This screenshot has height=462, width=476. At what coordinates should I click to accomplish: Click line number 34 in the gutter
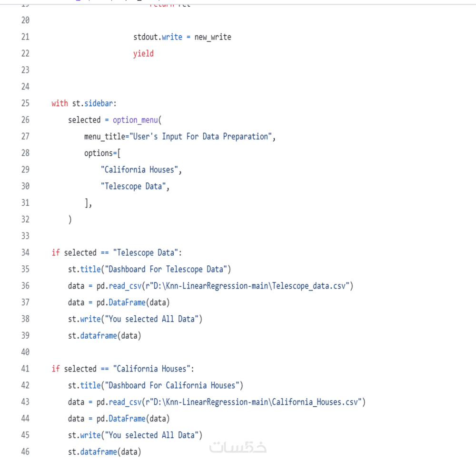tap(25, 252)
